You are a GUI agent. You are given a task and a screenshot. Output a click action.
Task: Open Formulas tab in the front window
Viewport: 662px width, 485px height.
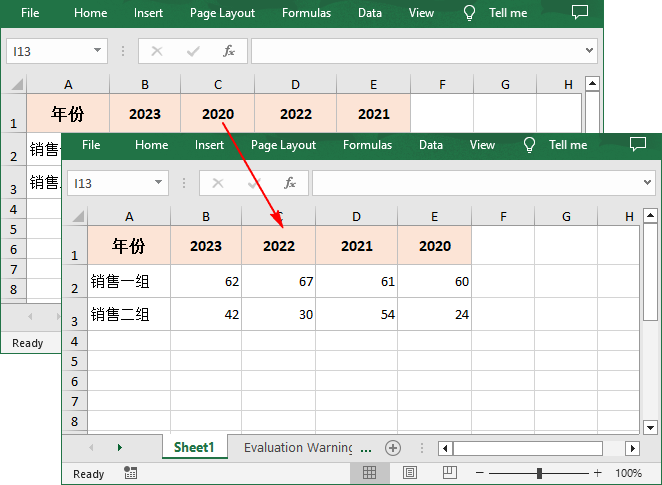pos(367,145)
